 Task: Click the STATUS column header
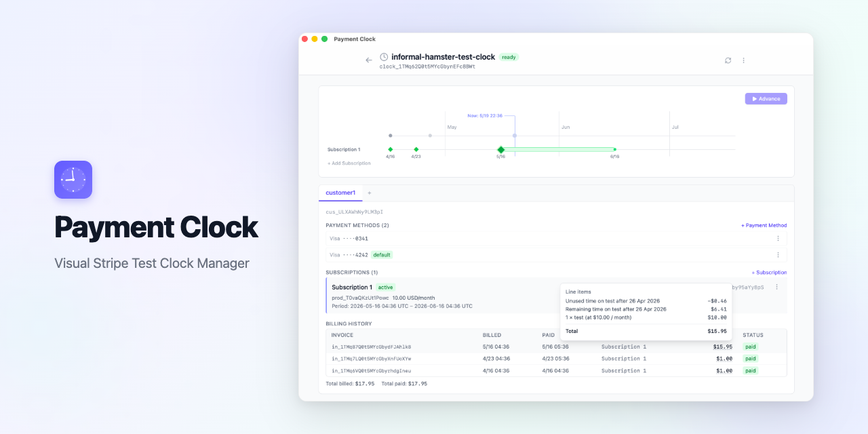[x=753, y=336]
